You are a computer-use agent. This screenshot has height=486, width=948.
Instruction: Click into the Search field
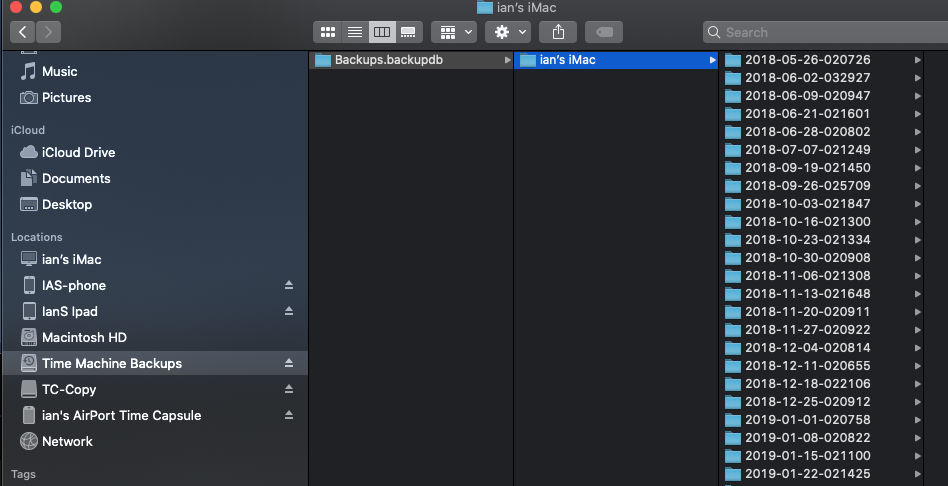click(825, 32)
